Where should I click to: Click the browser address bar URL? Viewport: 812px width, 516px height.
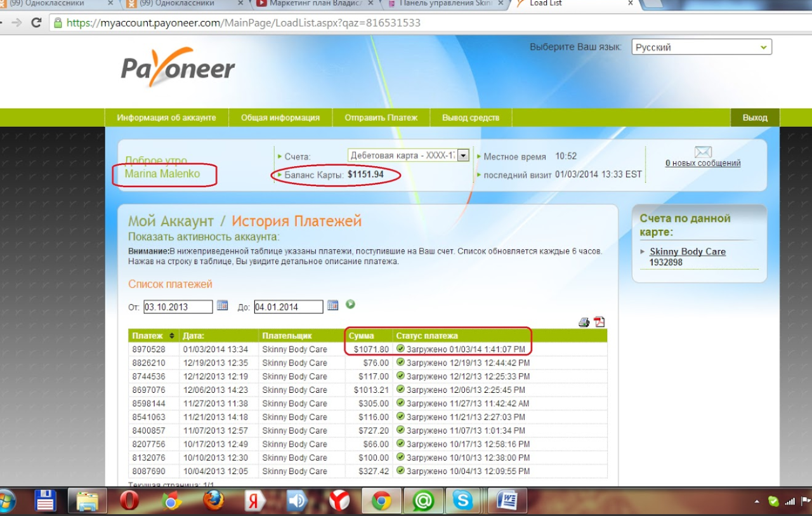pos(244,23)
